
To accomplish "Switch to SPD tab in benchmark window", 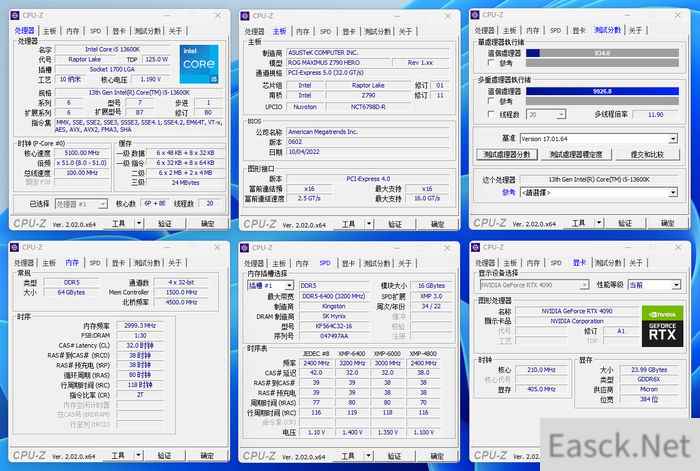I will point(555,30).
